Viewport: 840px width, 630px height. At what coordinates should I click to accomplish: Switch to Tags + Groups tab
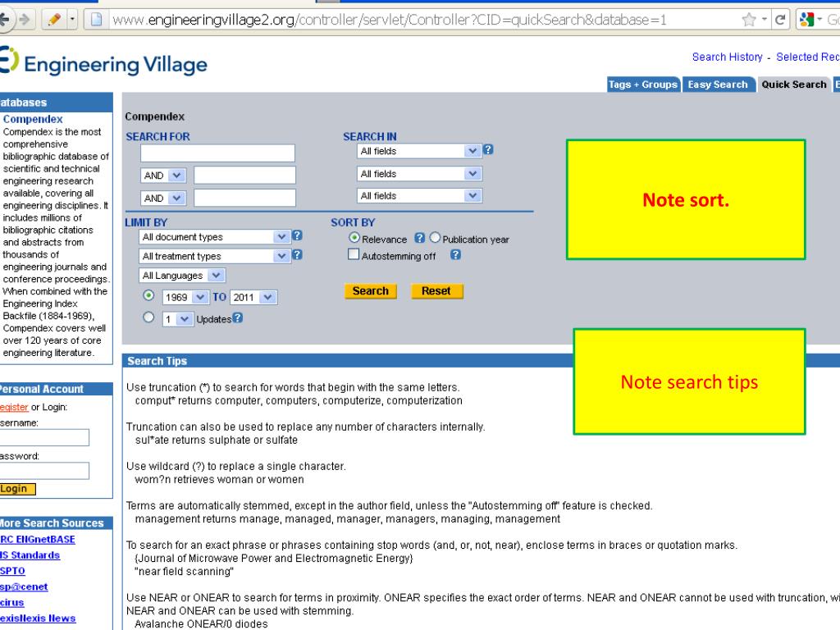pos(643,84)
